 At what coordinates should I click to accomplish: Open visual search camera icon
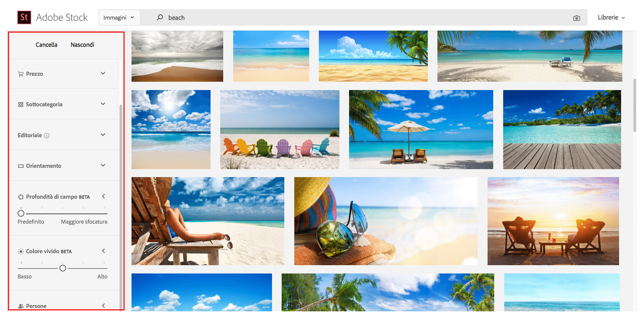point(577,18)
